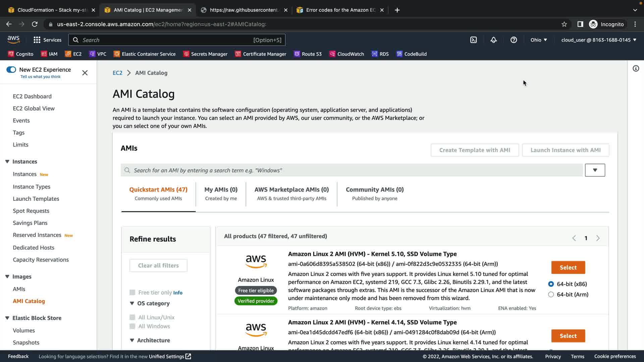Click the help question mark icon
Screen dimensions: 644x362
pos(514,40)
